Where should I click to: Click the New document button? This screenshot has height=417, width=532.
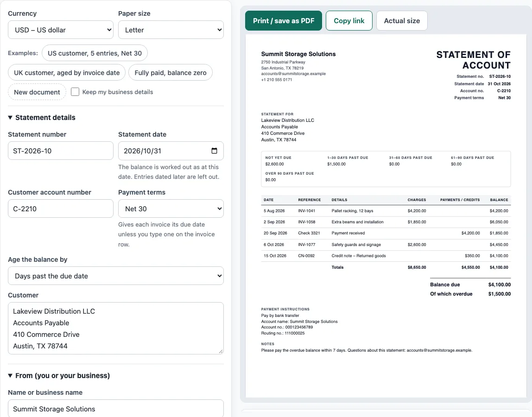tap(37, 92)
